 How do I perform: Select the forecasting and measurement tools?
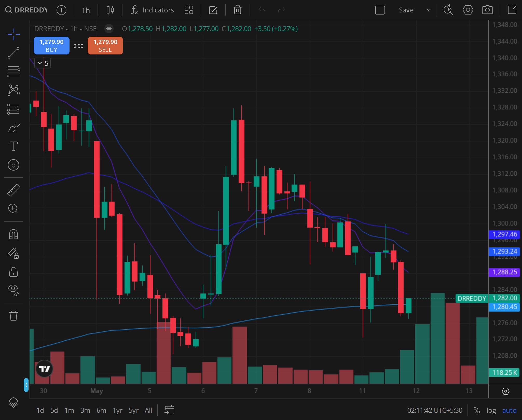point(13,109)
